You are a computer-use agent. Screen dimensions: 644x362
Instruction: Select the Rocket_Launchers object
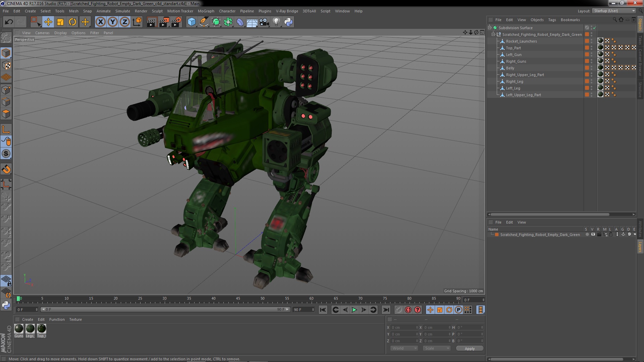tap(521, 41)
